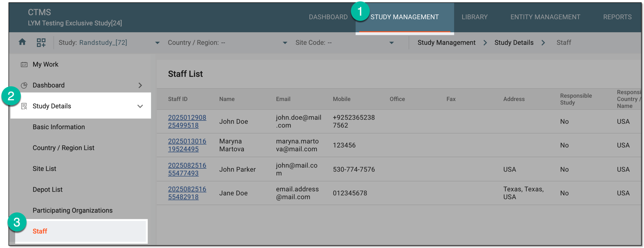Open the LIBRARY tab

pos(474,17)
